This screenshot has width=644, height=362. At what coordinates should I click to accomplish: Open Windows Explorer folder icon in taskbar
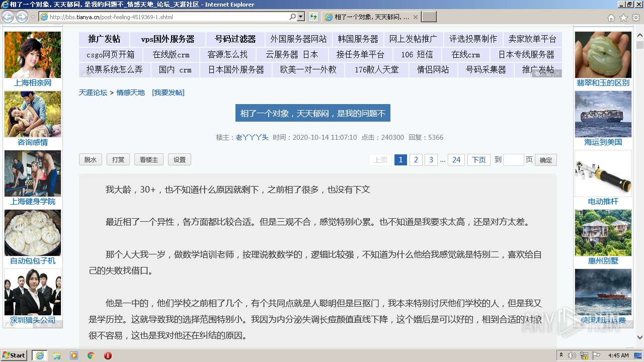click(x=57, y=355)
